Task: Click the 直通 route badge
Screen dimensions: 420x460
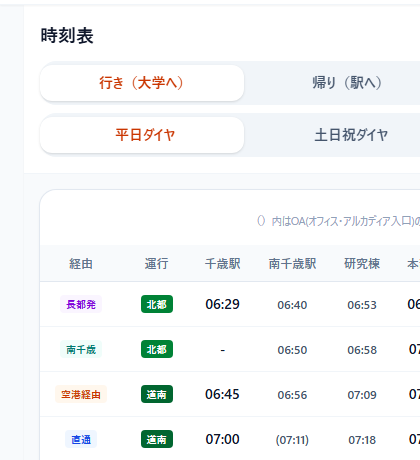Action: [81, 439]
